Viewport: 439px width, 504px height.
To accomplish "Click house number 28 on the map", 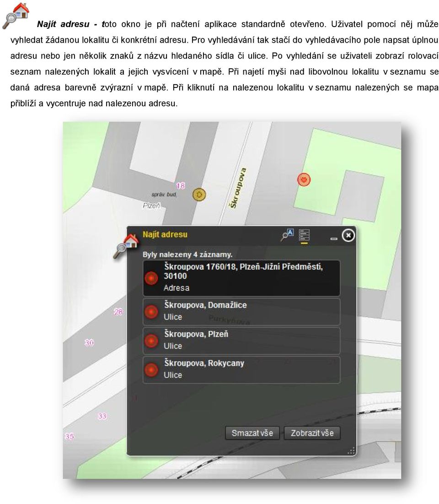I will click(x=118, y=312).
